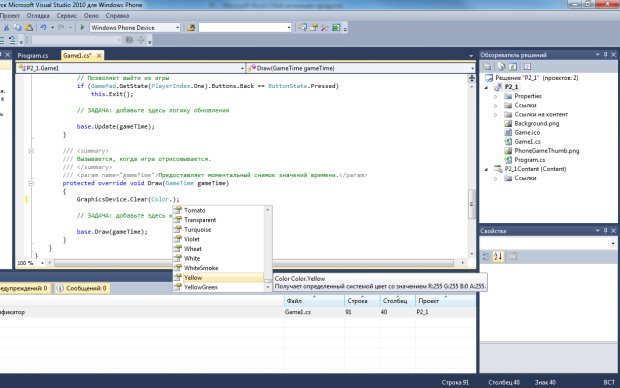Image resolution: width=620 pixels, height=388 pixels.
Task: Click the Copy icon in the toolbar
Action: [x=17, y=28]
